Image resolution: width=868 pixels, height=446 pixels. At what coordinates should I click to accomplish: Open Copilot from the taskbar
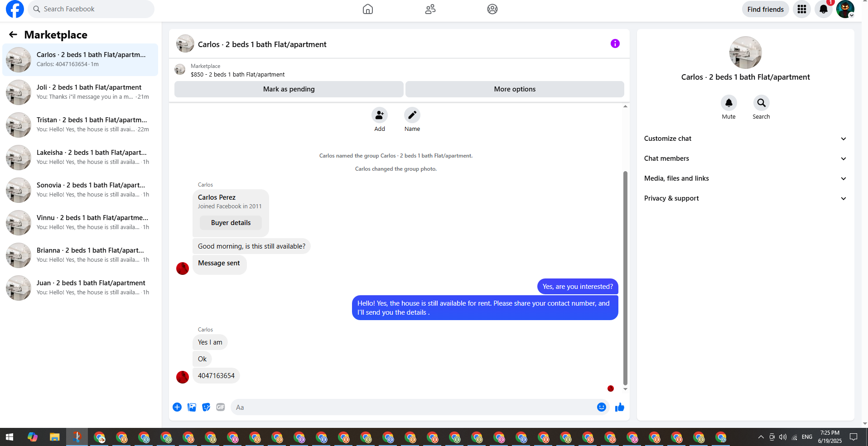tap(32, 437)
